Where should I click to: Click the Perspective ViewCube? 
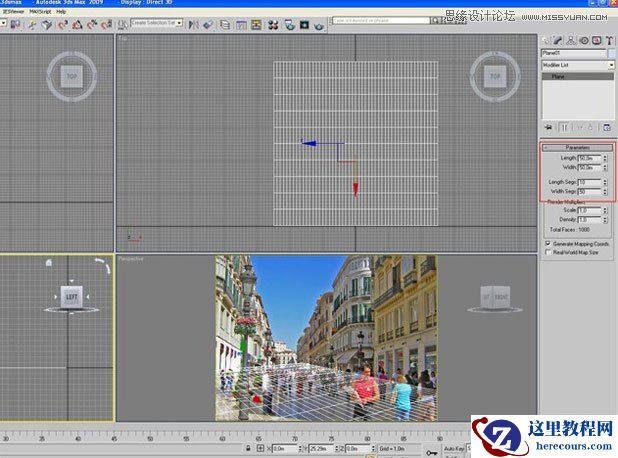(495, 297)
